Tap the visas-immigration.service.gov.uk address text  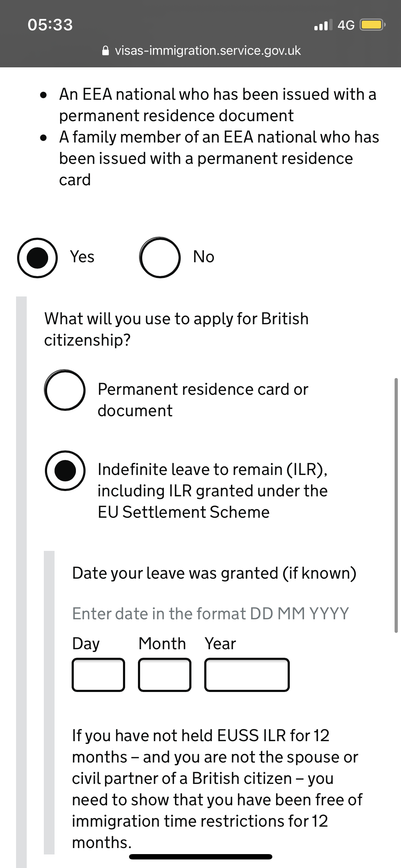(x=208, y=51)
